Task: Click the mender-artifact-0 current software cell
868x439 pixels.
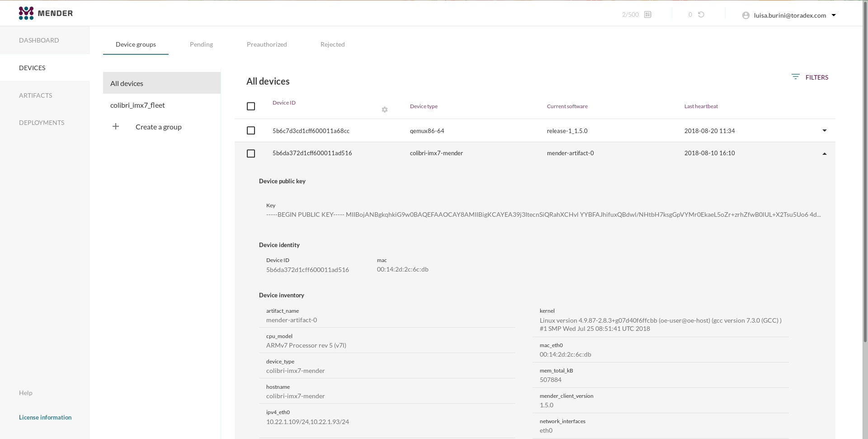Action: tap(571, 153)
